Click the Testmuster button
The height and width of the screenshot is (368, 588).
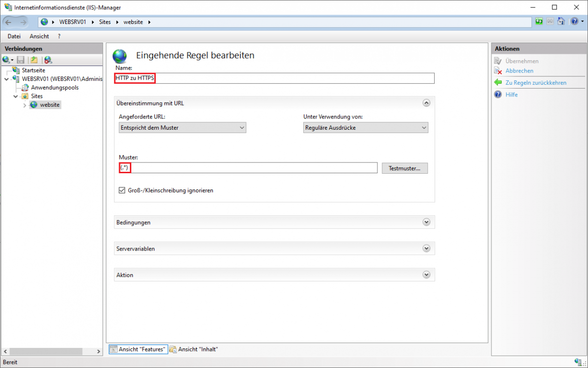pyautogui.click(x=405, y=168)
